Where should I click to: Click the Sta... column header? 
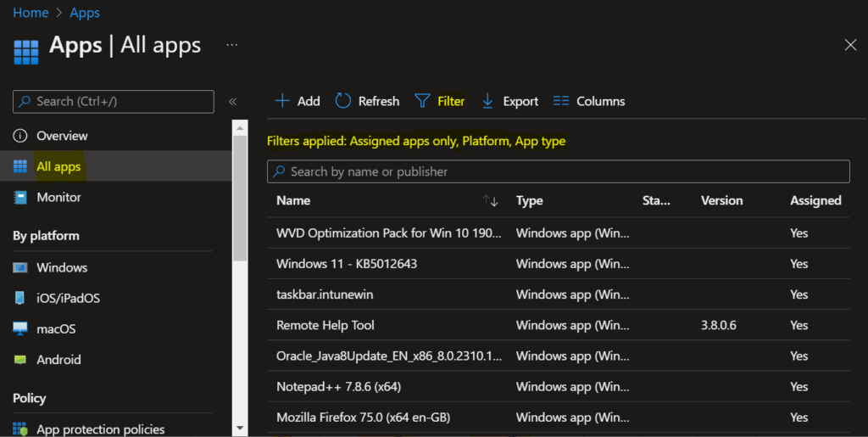click(657, 200)
